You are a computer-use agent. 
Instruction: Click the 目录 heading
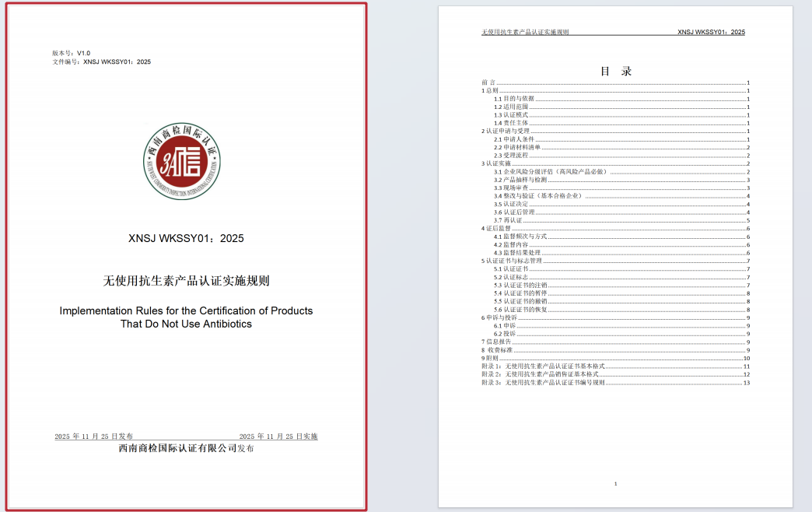pyautogui.click(x=615, y=72)
